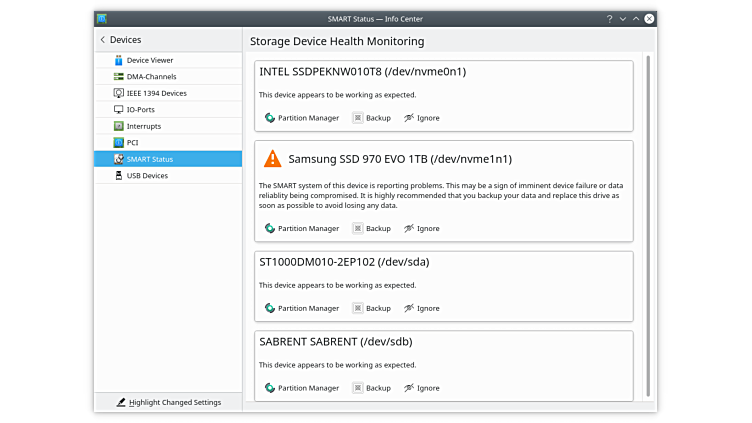Viewport: 752px width, 423px height.
Task: Select the DMA-Channels sidebar entry
Action: click(x=150, y=76)
